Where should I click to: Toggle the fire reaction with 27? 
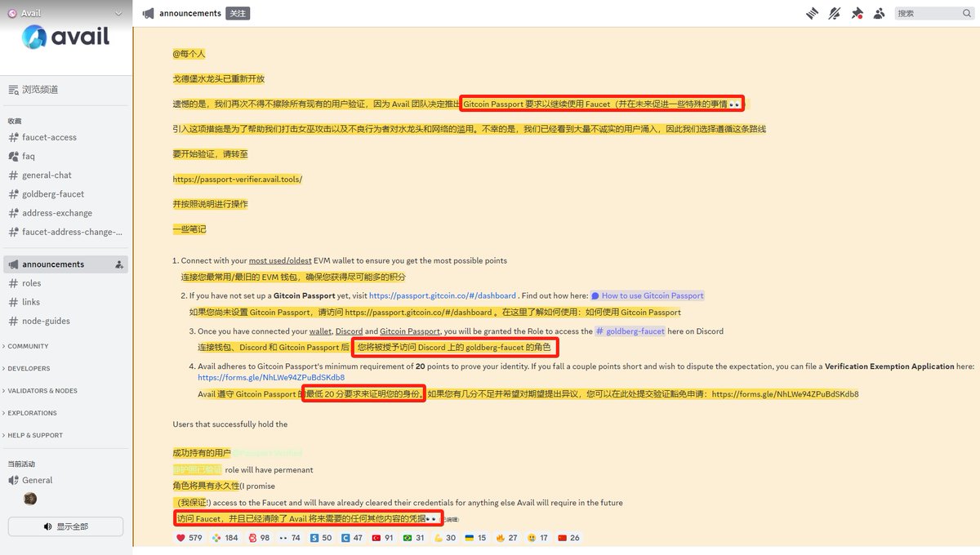508,538
